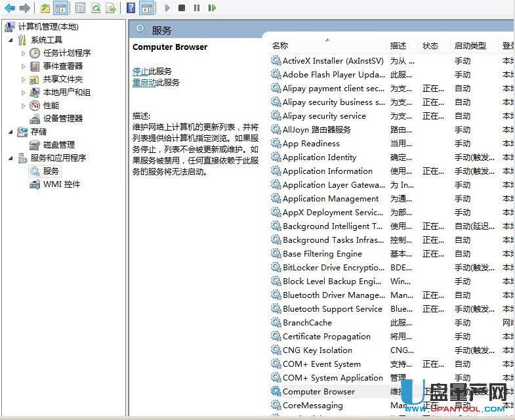This screenshot has height=420, width=515.
Task: Select the AllJoyn 路由器服务 row
Action: [392, 130]
